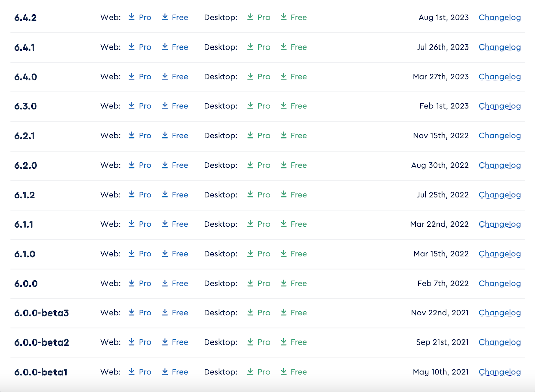Download the 6.0.0 Web Free package

[175, 283]
